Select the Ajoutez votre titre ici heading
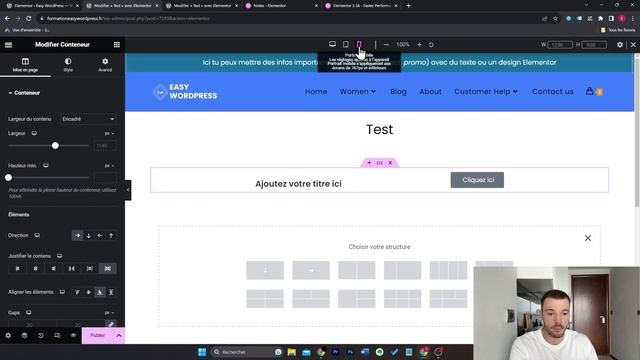 click(x=298, y=184)
